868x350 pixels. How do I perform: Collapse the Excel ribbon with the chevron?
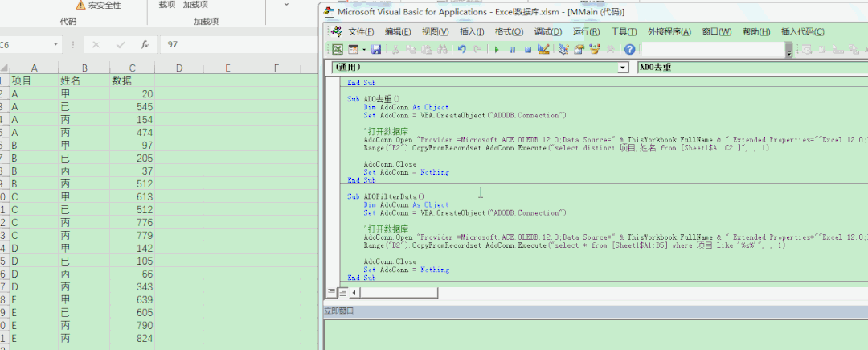point(286,5)
